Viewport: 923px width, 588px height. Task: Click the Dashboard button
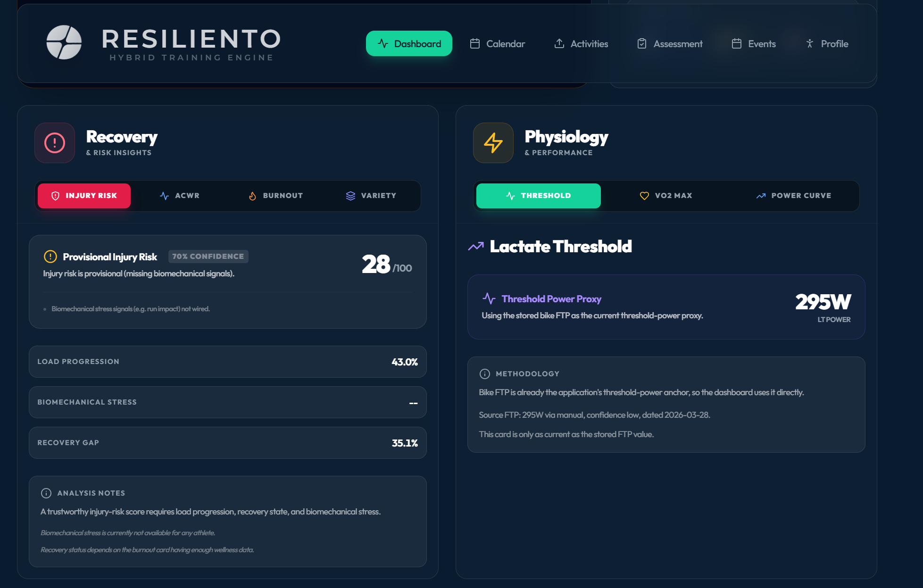[x=409, y=44]
